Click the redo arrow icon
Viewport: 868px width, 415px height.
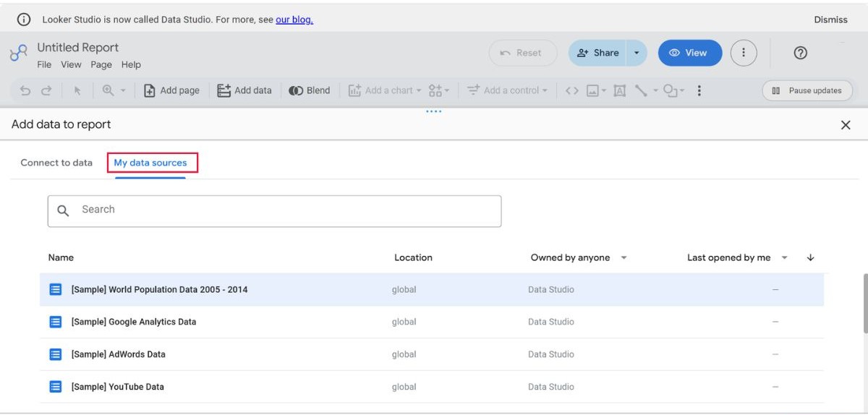(46, 90)
